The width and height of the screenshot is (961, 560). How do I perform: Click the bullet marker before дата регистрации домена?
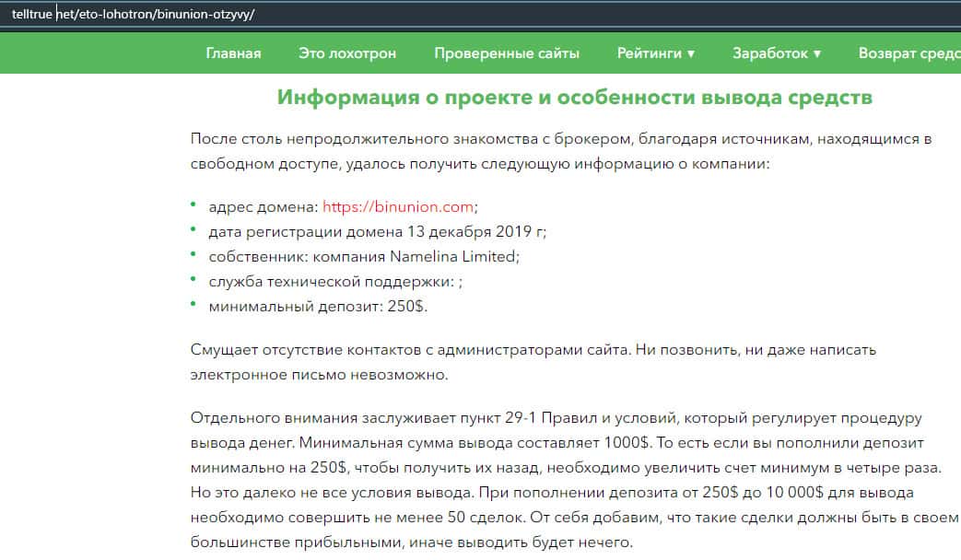coord(193,231)
